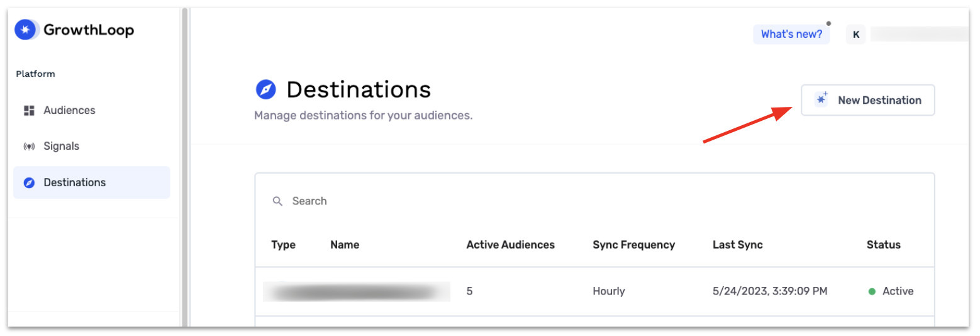Click the compass icon beside Destinations heading
The image size is (980, 336).
266,90
